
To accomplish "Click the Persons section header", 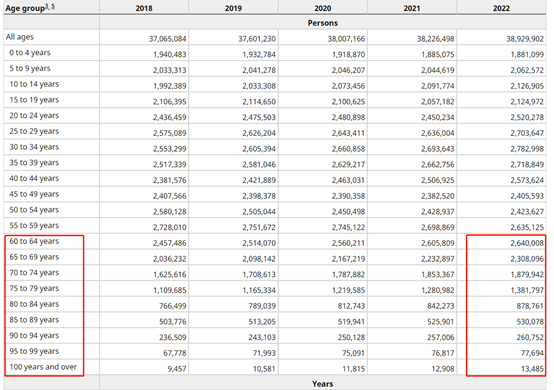I will coord(323,23).
